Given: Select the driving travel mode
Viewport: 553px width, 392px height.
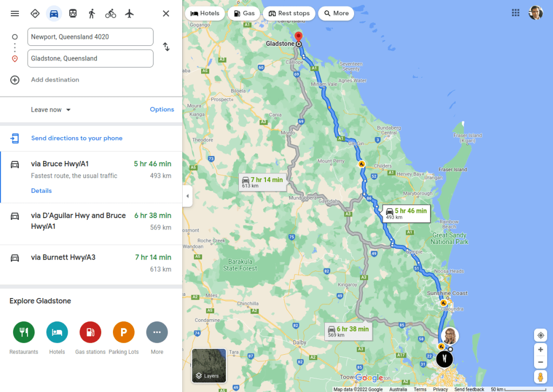Looking at the screenshot, I should (54, 13).
